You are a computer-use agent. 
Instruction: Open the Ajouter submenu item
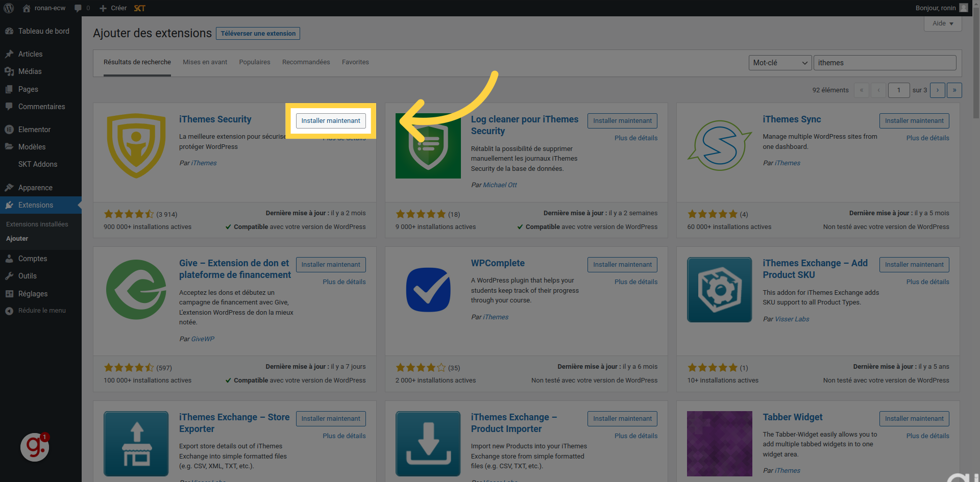point(17,239)
